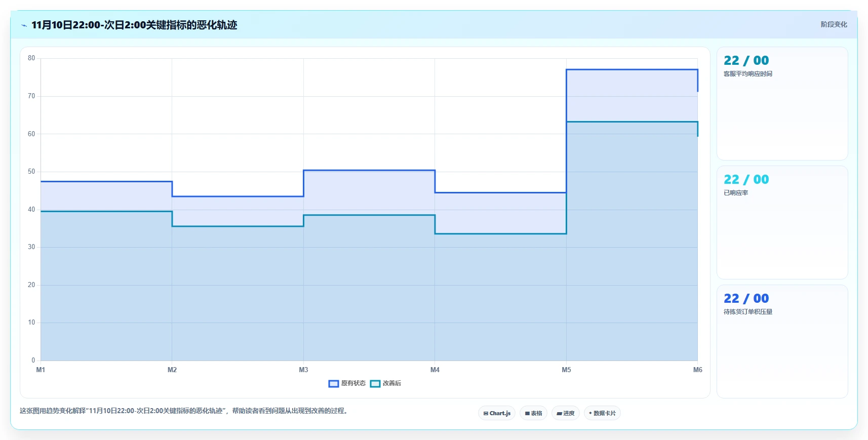Image resolution: width=868 pixels, height=440 pixels.
Task: Toggle the 改善后 series via its legend label
Action: point(392,383)
